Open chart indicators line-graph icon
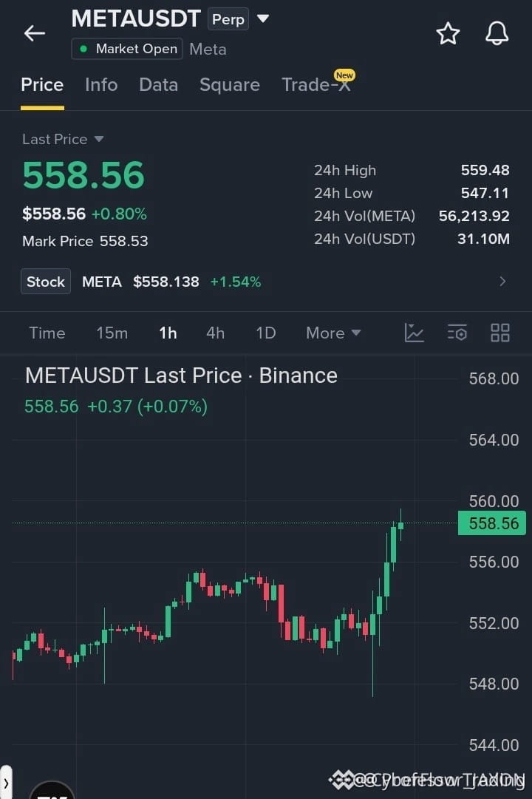This screenshot has width=532, height=799. tap(414, 333)
